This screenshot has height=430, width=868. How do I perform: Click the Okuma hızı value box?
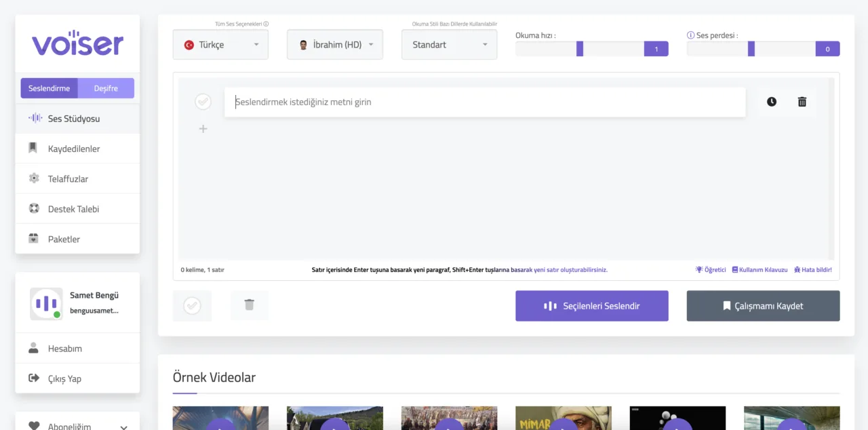click(656, 49)
